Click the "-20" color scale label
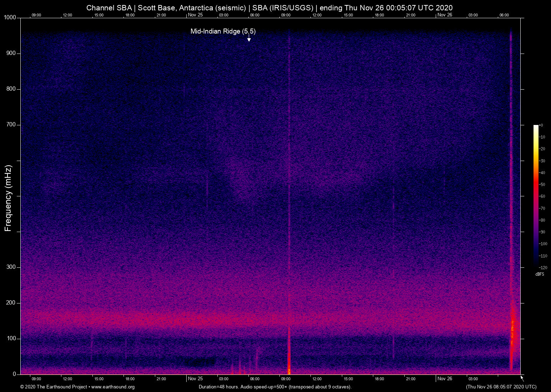Screen dimensions: 551x392 542,149
